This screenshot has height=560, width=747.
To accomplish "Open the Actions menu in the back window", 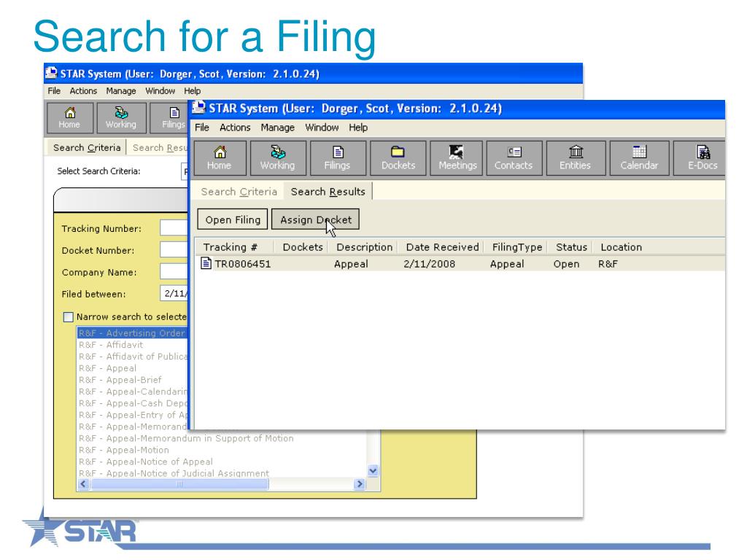I will click(83, 91).
